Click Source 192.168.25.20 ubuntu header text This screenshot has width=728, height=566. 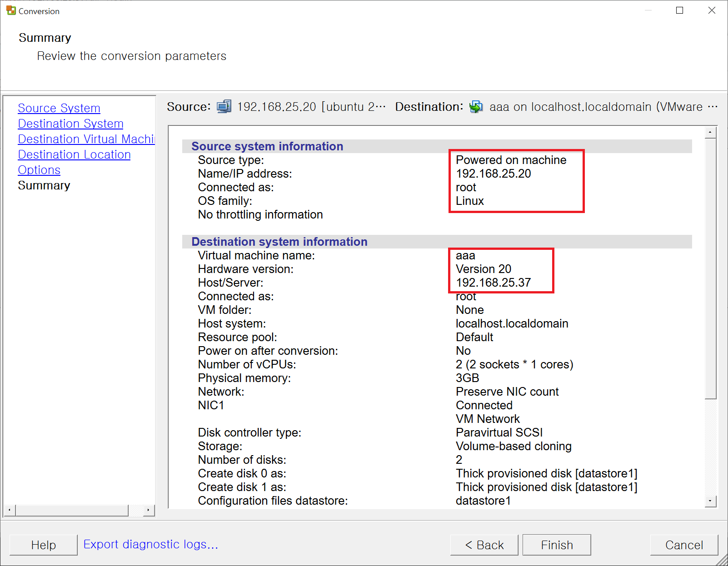pos(311,107)
